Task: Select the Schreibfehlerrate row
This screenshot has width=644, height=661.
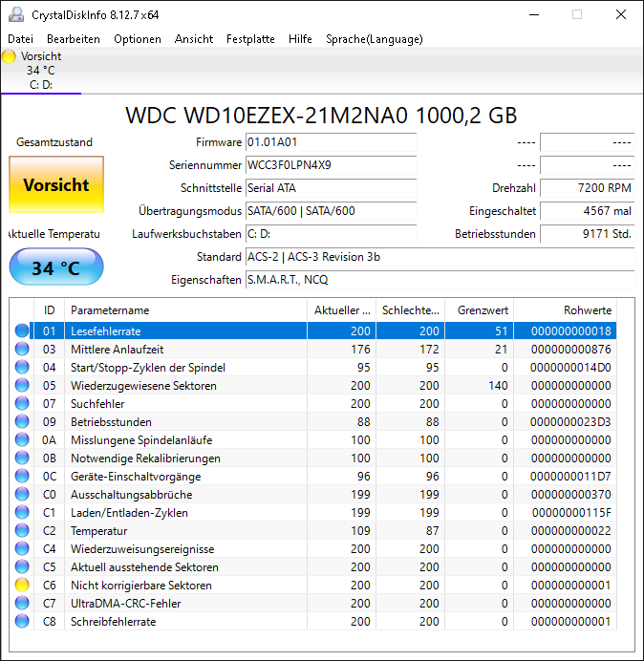Action: tap(314, 621)
